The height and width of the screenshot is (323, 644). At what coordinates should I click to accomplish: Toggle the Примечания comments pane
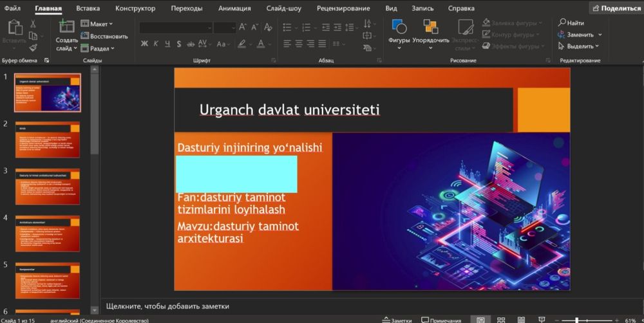pyautogui.click(x=441, y=320)
